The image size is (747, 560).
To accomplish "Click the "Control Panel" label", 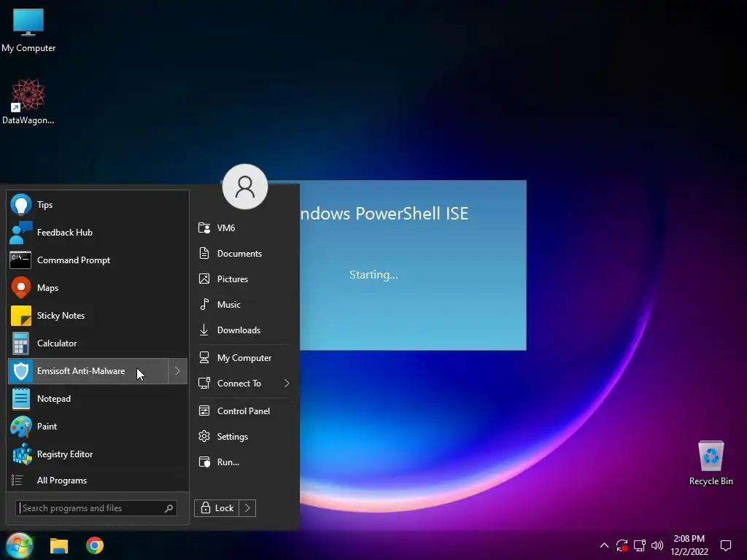I will point(244,411).
